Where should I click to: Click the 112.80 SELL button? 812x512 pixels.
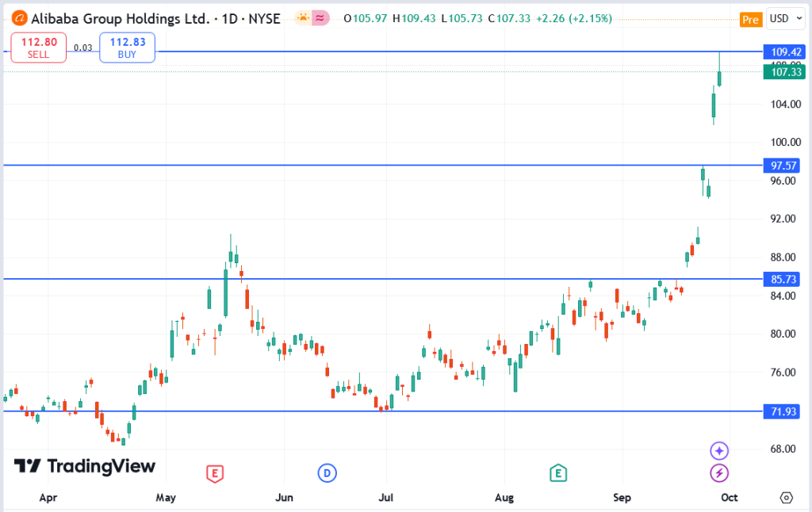[39, 48]
